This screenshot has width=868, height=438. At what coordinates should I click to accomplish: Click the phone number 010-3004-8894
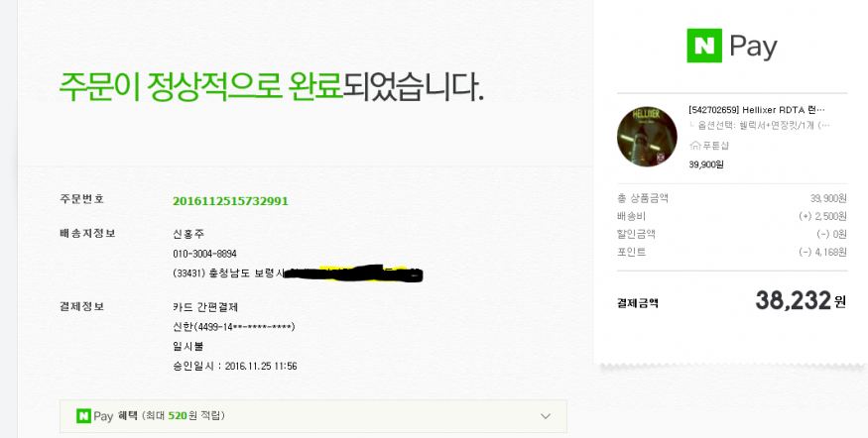point(206,254)
